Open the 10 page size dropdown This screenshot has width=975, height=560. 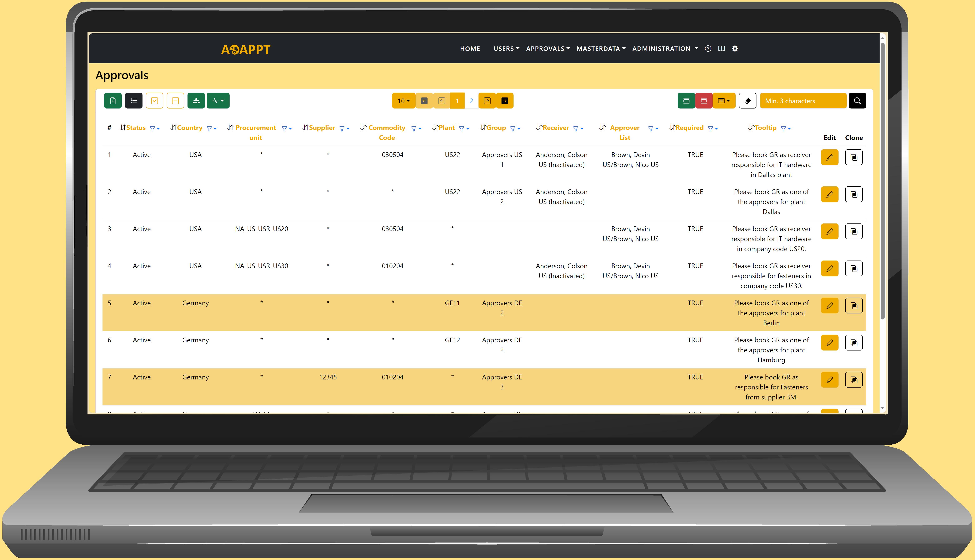[403, 101]
